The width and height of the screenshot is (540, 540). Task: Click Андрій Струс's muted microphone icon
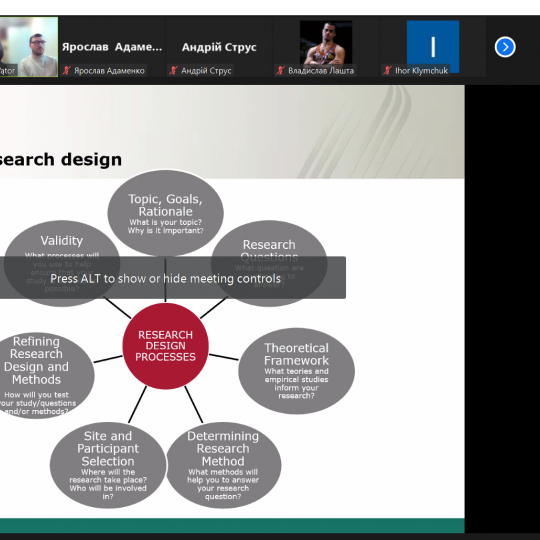tap(173, 71)
